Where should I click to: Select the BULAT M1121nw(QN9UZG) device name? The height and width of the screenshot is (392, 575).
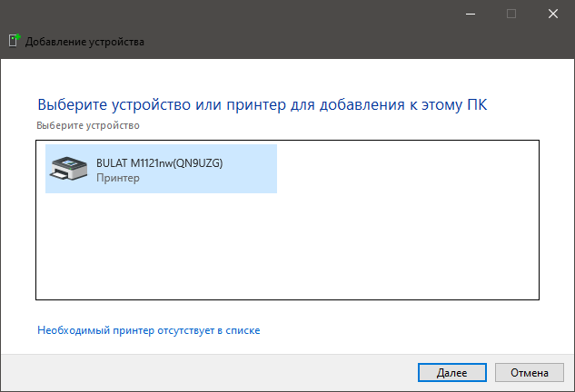(x=159, y=163)
